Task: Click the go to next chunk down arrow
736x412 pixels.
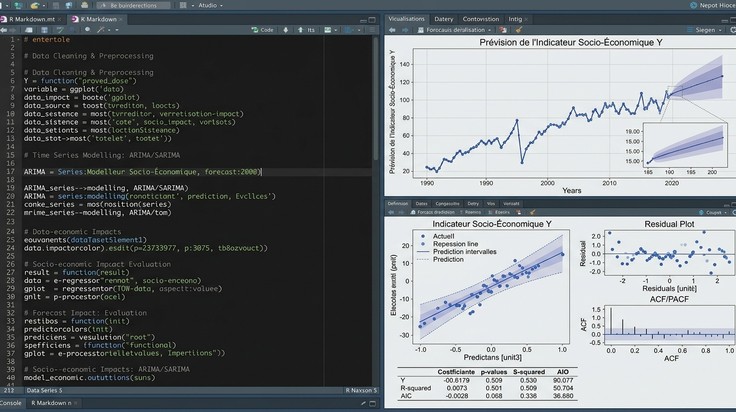Action: 285,30
